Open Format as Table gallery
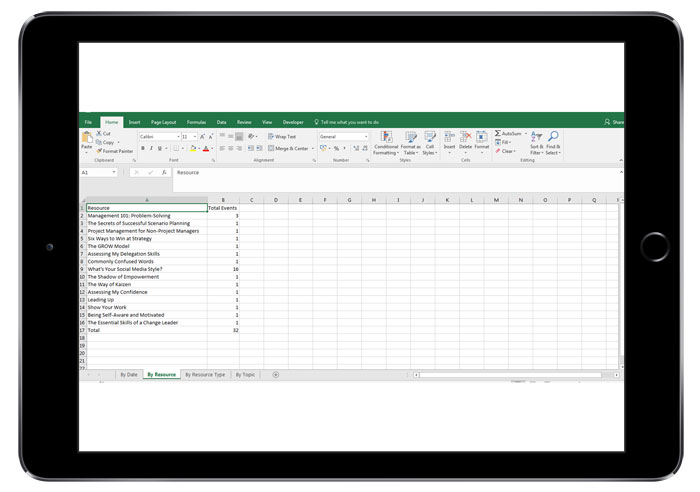Screen dimensions: 700x492 [410, 143]
